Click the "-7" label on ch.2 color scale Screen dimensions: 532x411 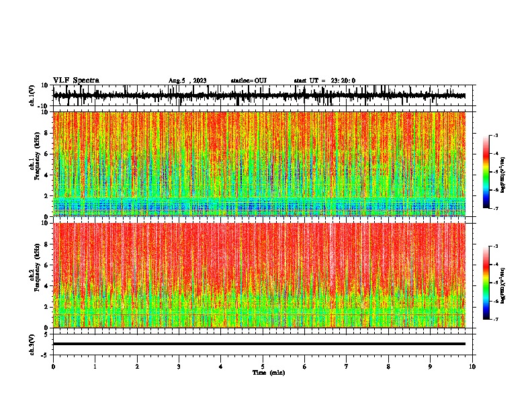(496, 319)
